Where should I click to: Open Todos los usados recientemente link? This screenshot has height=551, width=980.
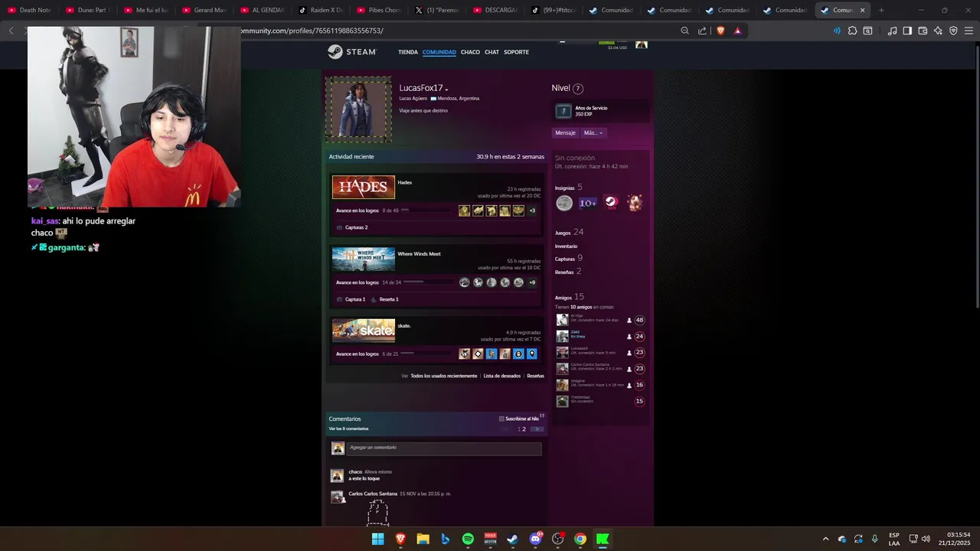coord(443,376)
